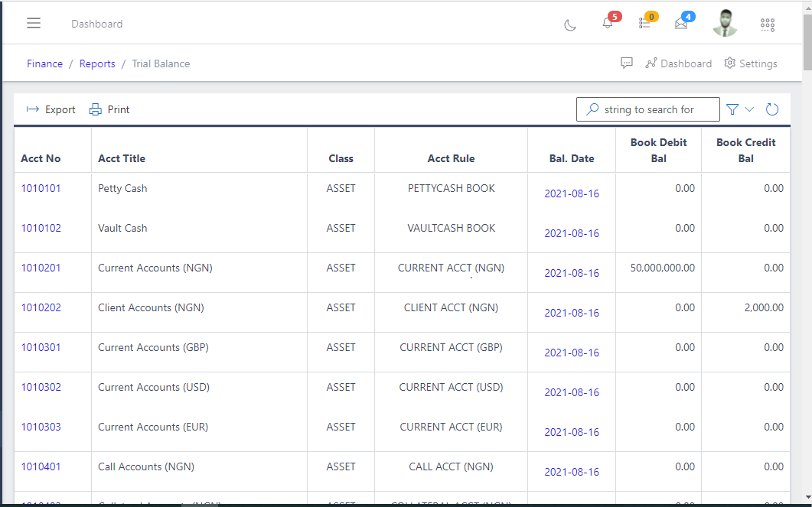Click Current Accounts (USD) balance date
812x507 pixels.
[x=572, y=392]
